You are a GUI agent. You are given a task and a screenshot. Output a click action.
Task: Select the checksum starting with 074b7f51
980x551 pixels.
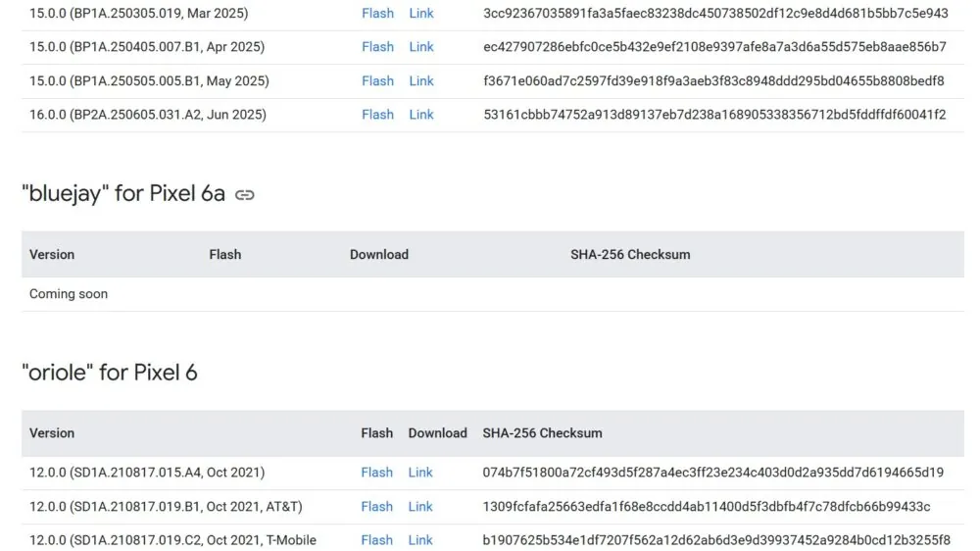click(713, 473)
